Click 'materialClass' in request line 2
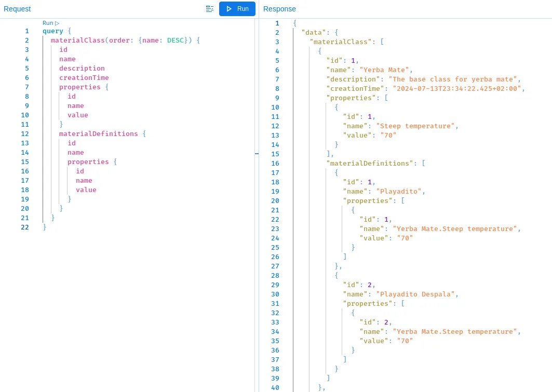This screenshot has width=552, height=392. click(77, 40)
